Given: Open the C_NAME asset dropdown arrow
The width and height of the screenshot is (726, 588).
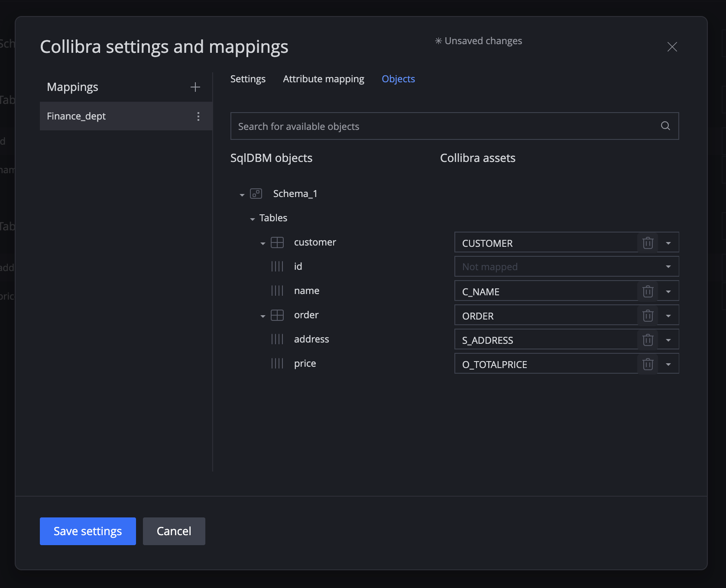Looking at the screenshot, I should coord(668,291).
